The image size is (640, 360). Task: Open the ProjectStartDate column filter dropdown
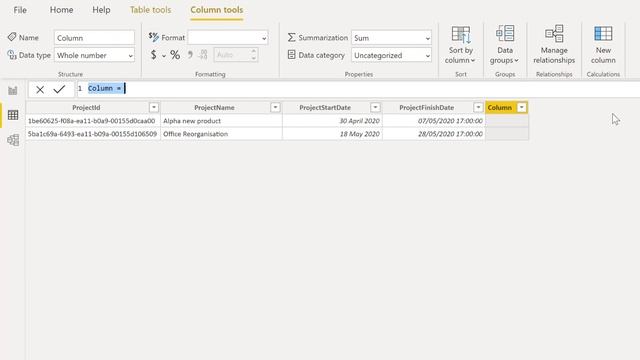375,107
